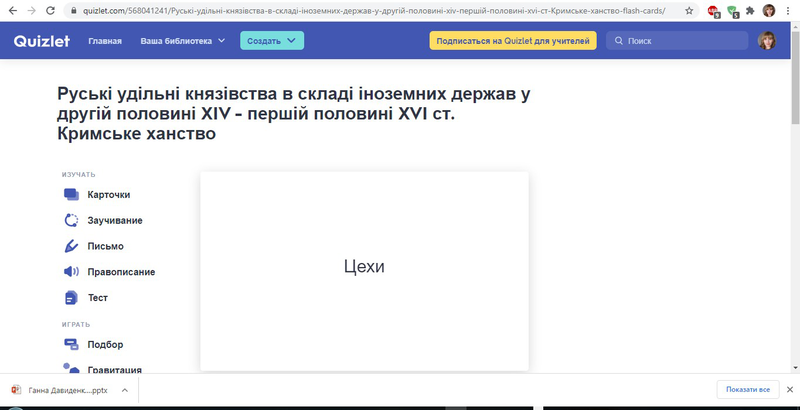Click Подписаться на Quizlet для учителей
800x410 pixels.
click(x=513, y=41)
